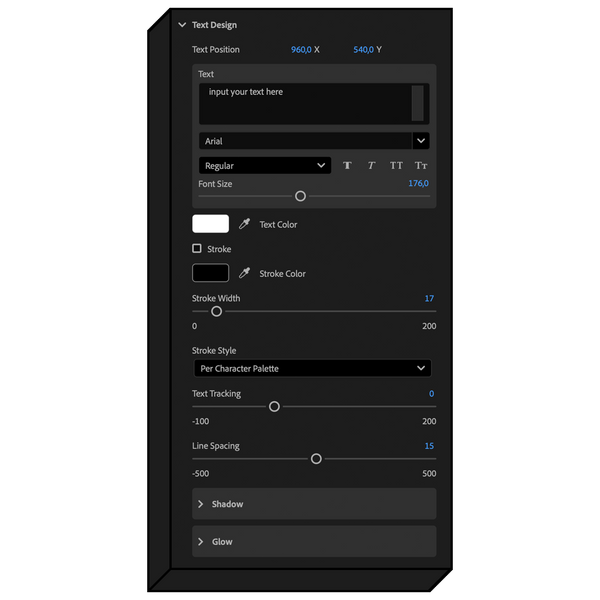The width and height of the screenshot is (600, 600).
Task: Click the Line Spacing slider handle
Action: (316, 459)
